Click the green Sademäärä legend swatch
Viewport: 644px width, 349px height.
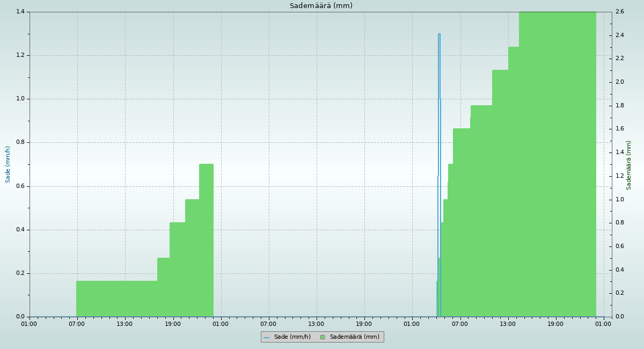[323, 337]
